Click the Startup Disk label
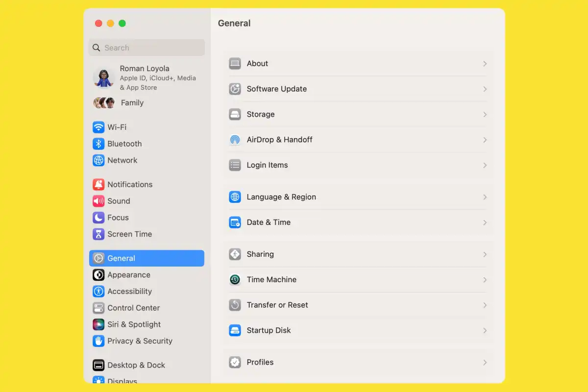 [269, 330]
